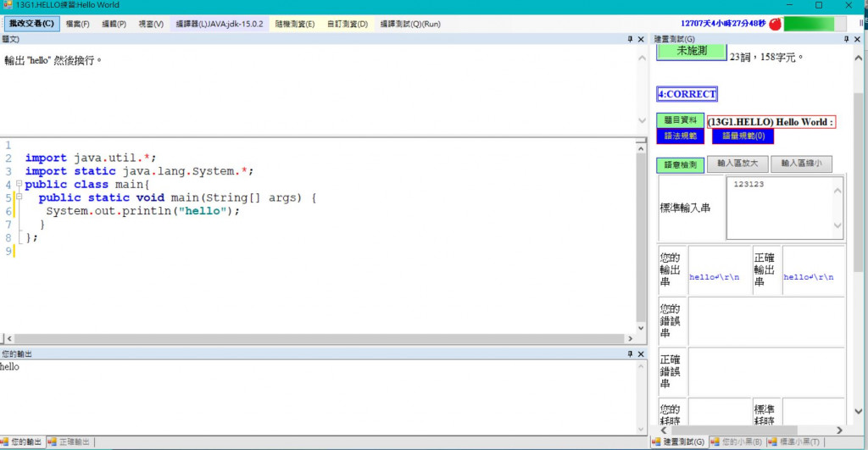Image resolution: width=868 pixels, height=450 pixels.
Task: Click the 您的錯誤串 label cell
Action: tap(672, 321)
